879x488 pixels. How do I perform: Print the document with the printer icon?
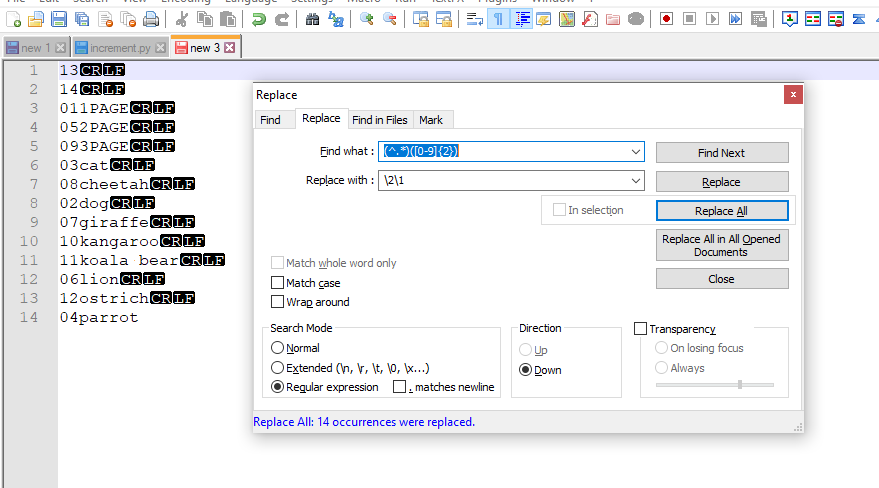[151, 20]
